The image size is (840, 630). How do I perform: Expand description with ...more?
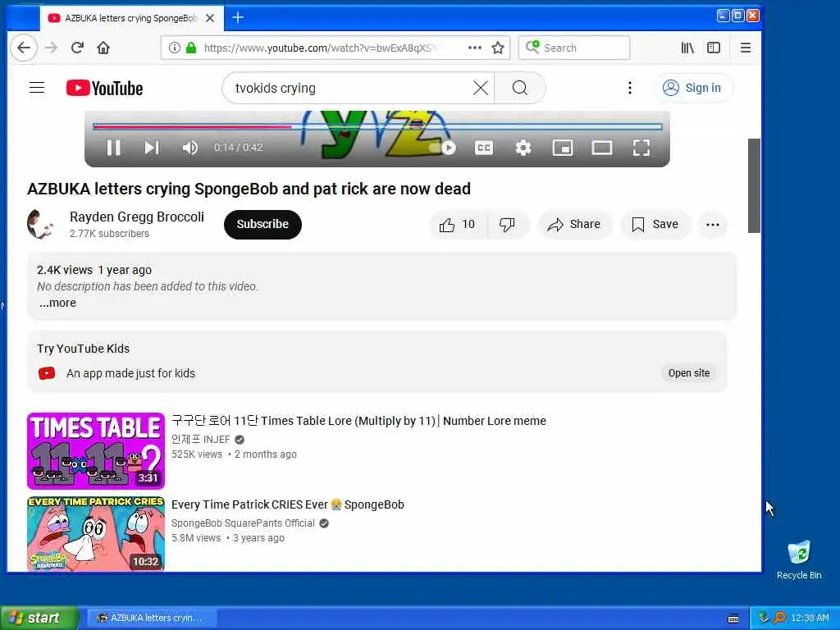(58, 303)
